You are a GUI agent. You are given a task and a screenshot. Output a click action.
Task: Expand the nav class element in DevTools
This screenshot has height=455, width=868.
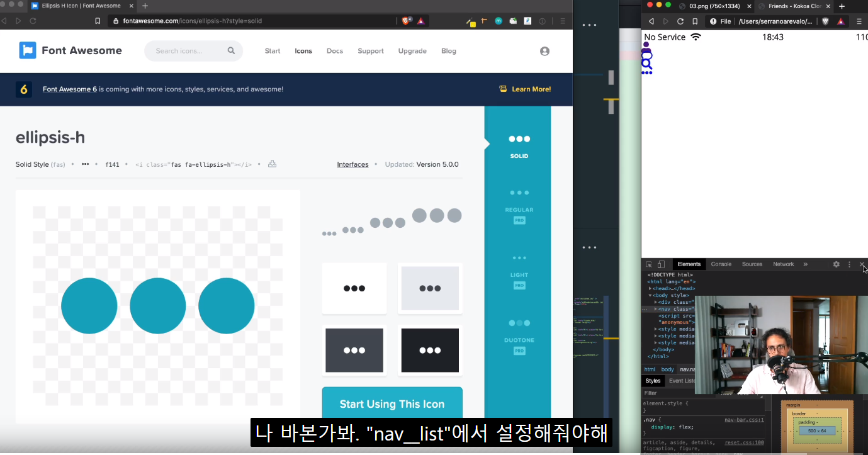[x=656, y=309]
